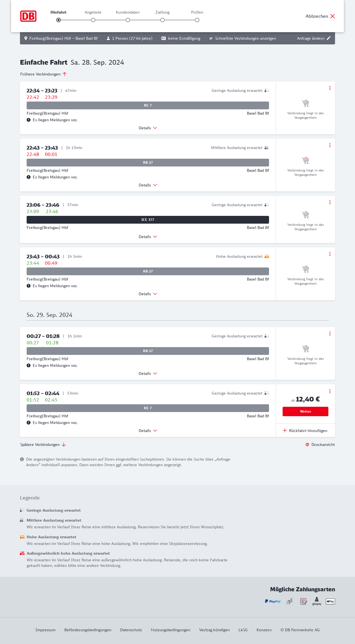This screenshot has width=355, height=644.
Task: Add a return trip via Rückfahrt hinzufügen
Action: pos(305,431)
